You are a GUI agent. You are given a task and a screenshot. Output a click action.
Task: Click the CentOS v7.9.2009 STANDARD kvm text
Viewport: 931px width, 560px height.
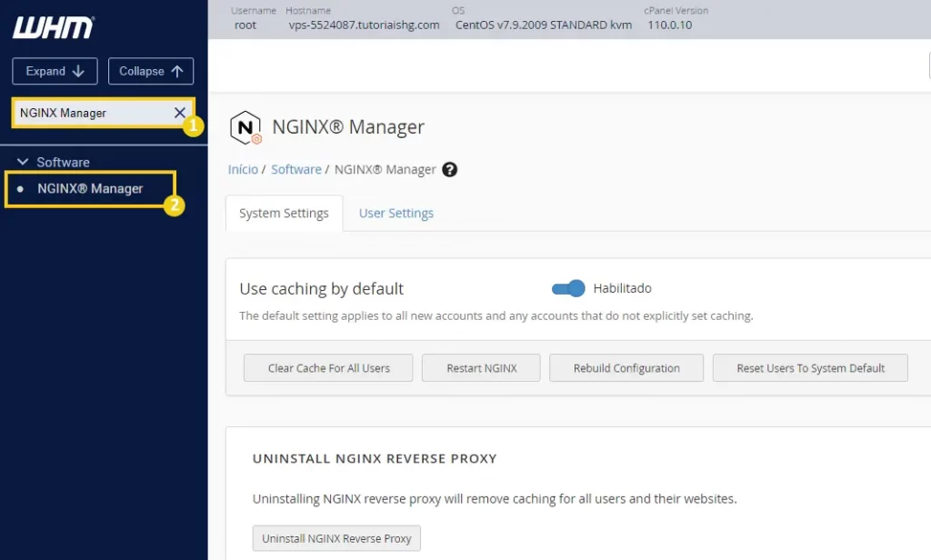click(544, 25)
